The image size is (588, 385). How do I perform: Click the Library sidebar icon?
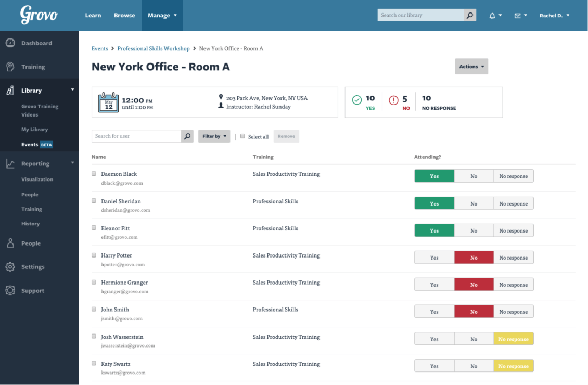tap(10, 89)
